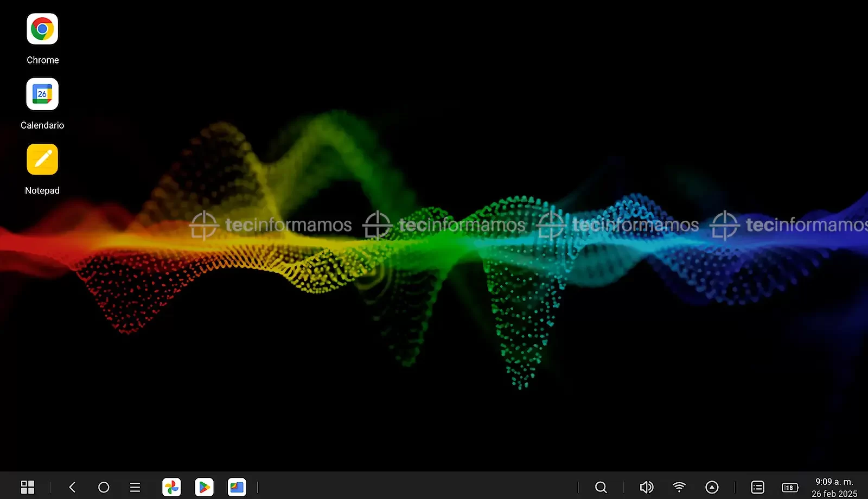Viewport: 868px width, 499px height.
Task: Click the Calendario text label
Action: tap(42, 125)
